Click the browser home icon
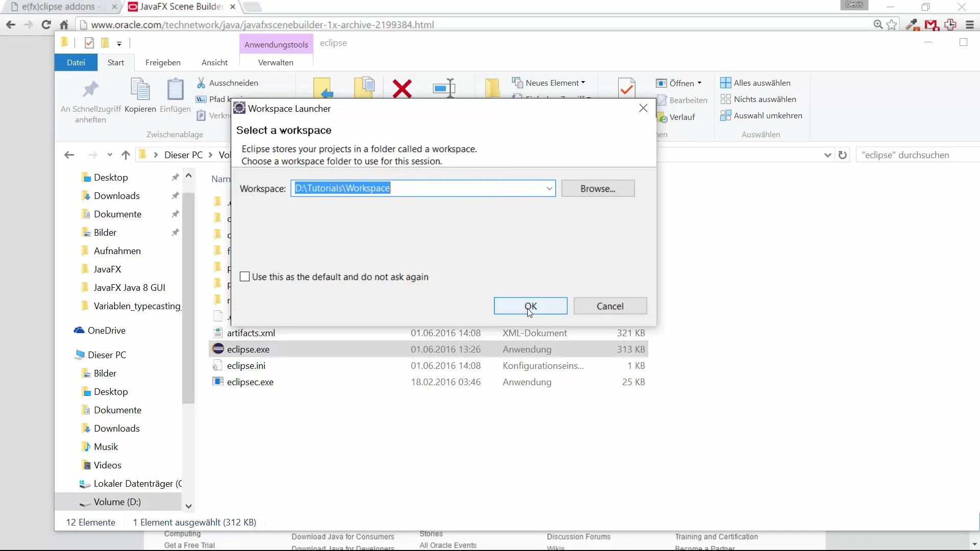 (x=64, y=24)
